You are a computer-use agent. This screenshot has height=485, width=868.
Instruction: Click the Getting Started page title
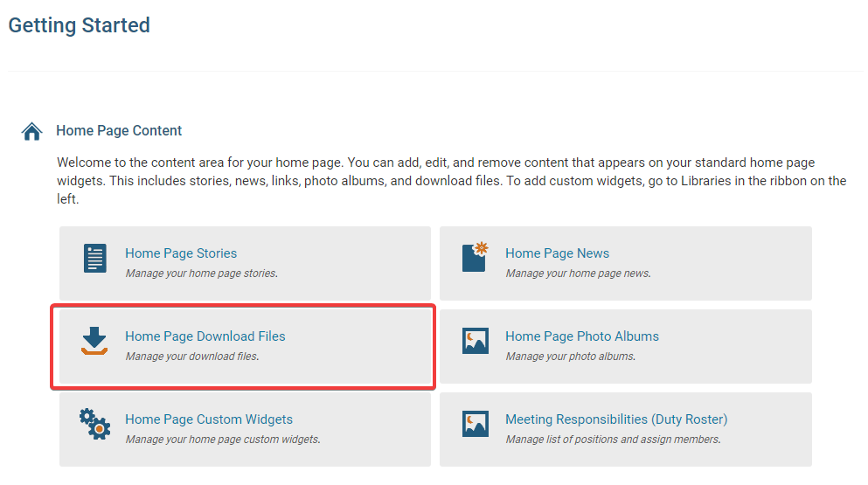(x=80, y=25)
